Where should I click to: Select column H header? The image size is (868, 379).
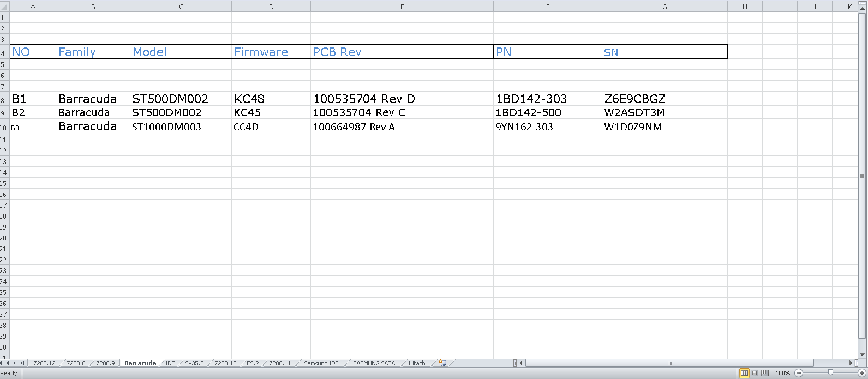[745, 7]
